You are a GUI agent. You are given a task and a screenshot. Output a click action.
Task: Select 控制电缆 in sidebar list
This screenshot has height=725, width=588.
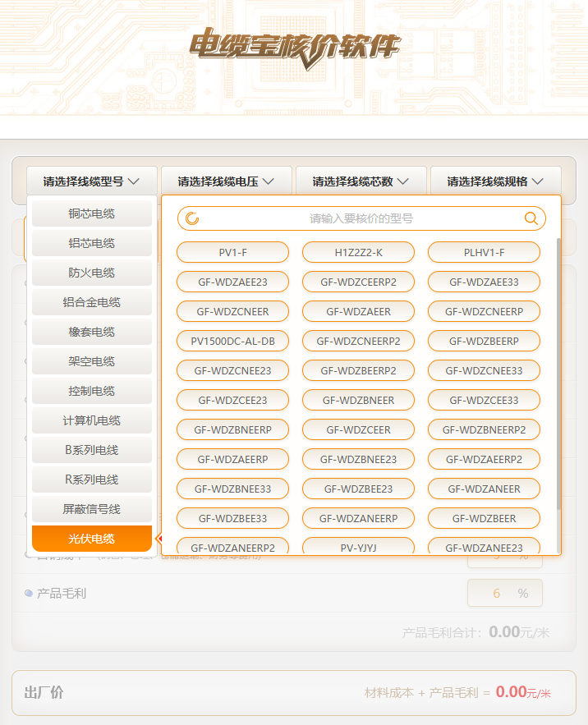click(x=92, y=391)
